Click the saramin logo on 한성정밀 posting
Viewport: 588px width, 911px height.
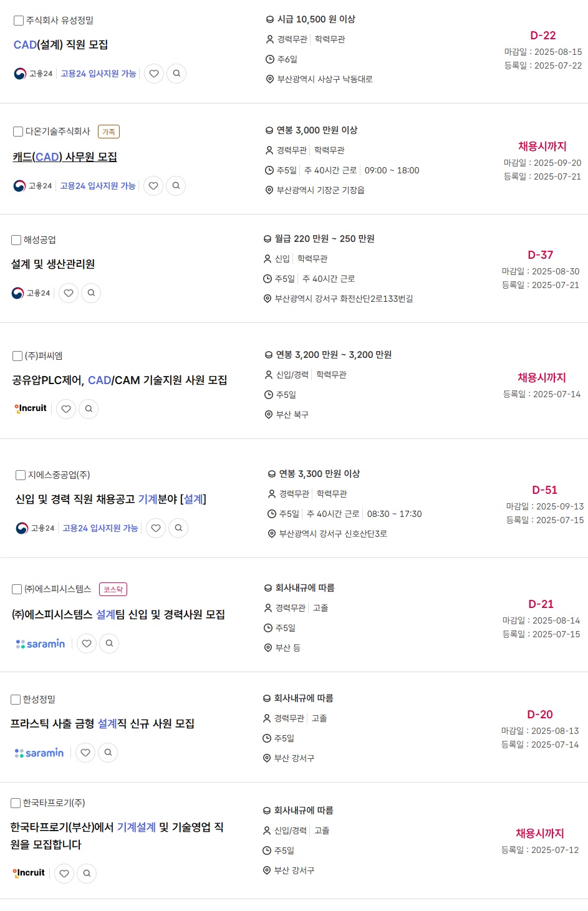click(x=39, y=753)
